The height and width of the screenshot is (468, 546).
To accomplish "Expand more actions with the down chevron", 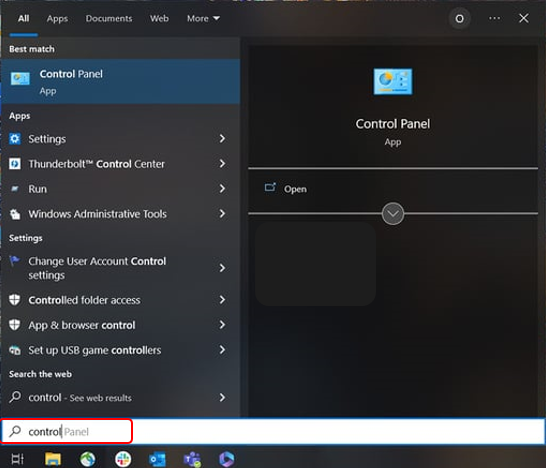I will point(393,213).
